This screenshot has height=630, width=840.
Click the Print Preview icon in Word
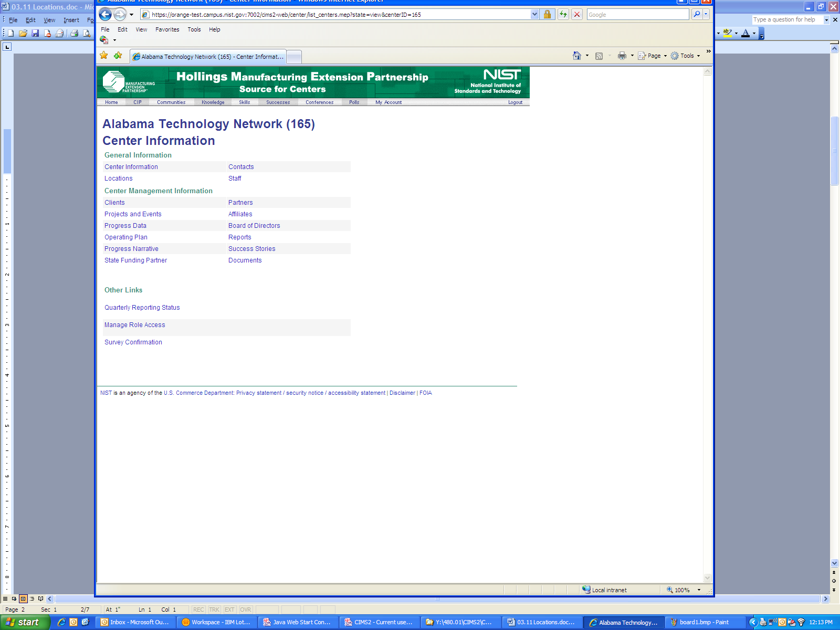point(87,33)
